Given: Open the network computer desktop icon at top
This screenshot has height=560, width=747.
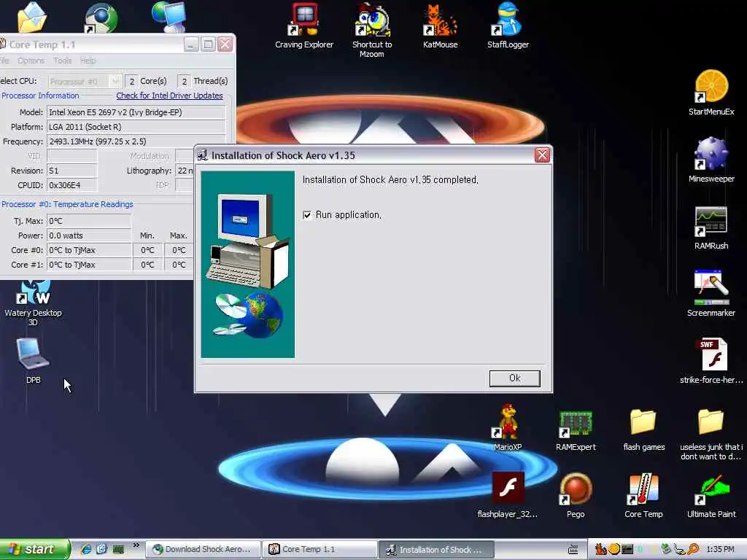Looking at the screenshot, I should (x=169, y=16).
